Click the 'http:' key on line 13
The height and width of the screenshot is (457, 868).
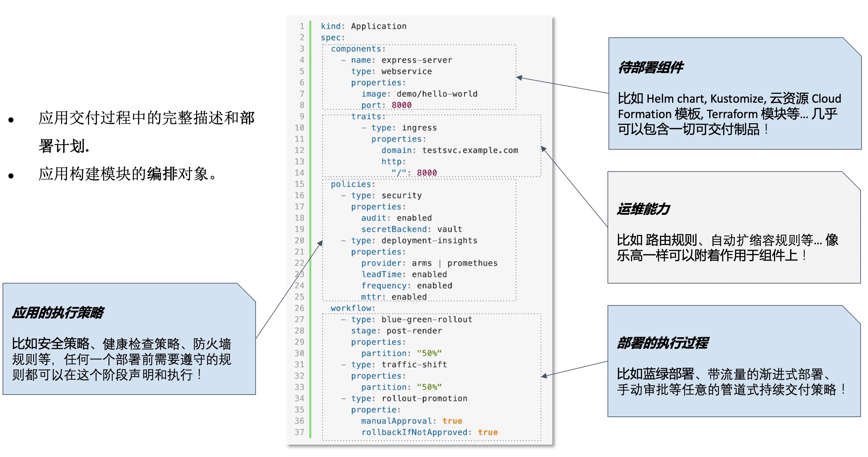click(393, 162)
